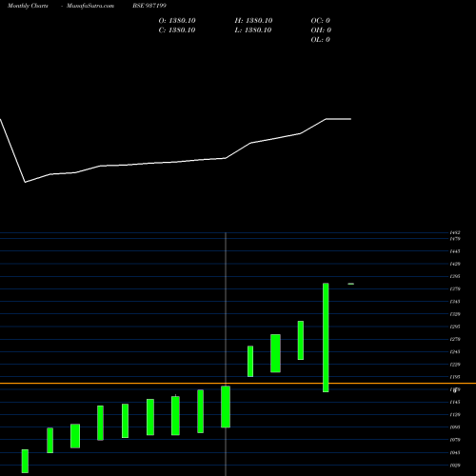The width and height of the screenshot is (476, 476).
Task: Click the Low value L: 1380.10
Action: [253, 30]
